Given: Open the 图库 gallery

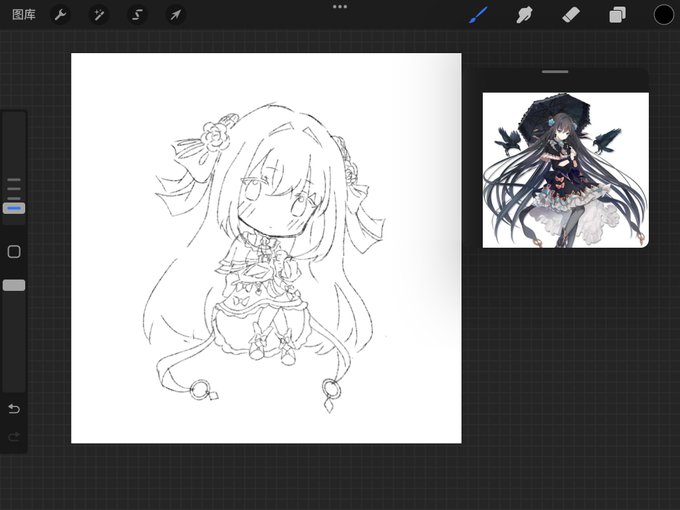Looking at the screenshot, I should coord(23,15).
